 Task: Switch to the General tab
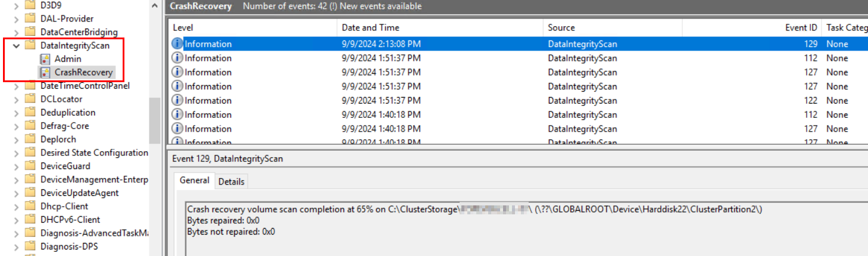[195, 180]
